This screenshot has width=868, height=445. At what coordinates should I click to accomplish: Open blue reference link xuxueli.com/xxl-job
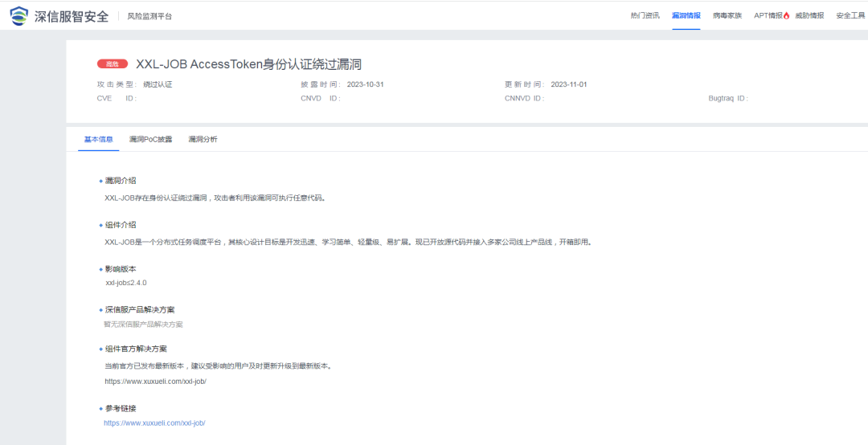pos(154,423)
